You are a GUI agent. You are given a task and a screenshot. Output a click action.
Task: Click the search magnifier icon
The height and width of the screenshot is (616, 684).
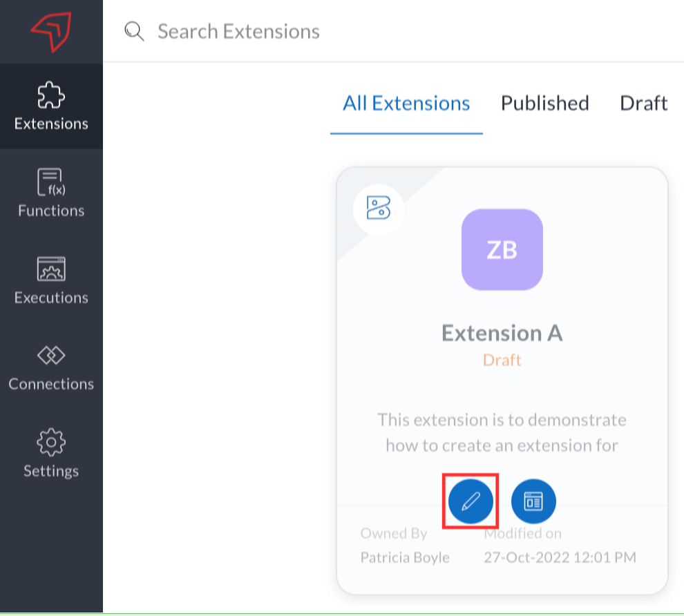(134, 31)
